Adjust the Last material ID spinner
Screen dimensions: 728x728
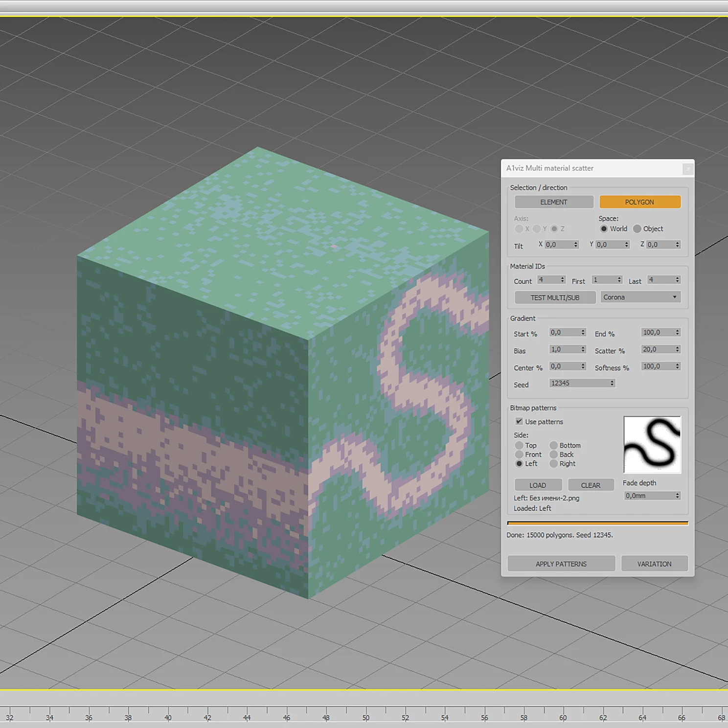pos(678,280)
